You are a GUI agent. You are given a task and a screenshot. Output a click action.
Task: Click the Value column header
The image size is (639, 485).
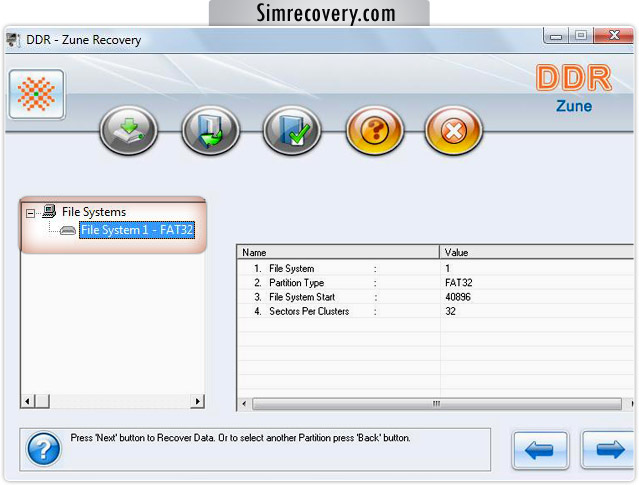[x=537, y=252]
